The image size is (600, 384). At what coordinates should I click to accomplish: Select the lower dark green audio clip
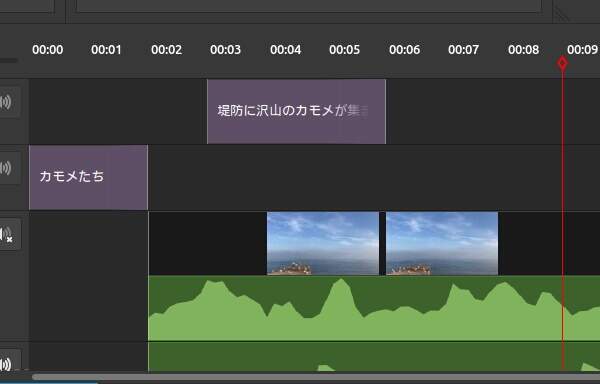point(374,356)
